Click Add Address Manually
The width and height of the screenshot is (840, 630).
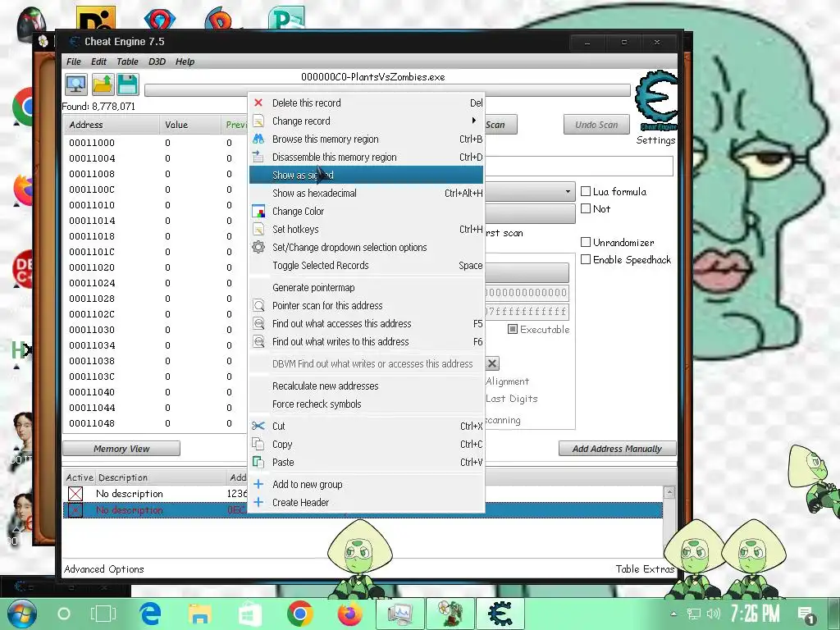click(x=617, y=449)
